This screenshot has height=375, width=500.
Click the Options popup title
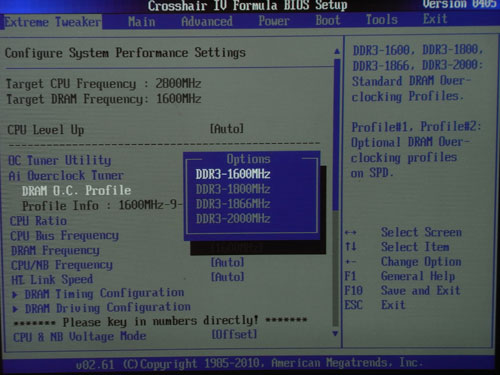coord(248,159)
